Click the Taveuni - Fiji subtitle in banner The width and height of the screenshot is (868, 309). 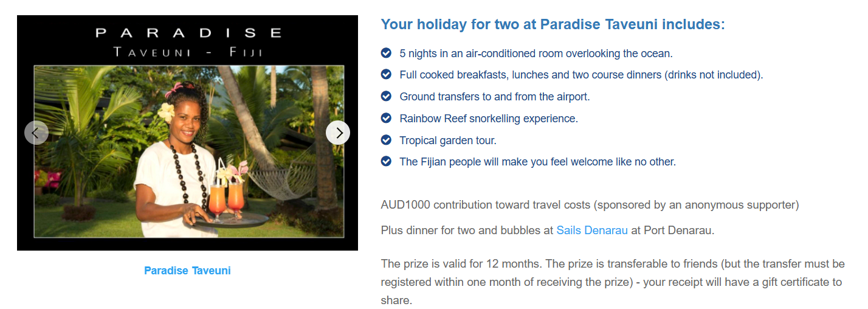(x=188, y=52)
